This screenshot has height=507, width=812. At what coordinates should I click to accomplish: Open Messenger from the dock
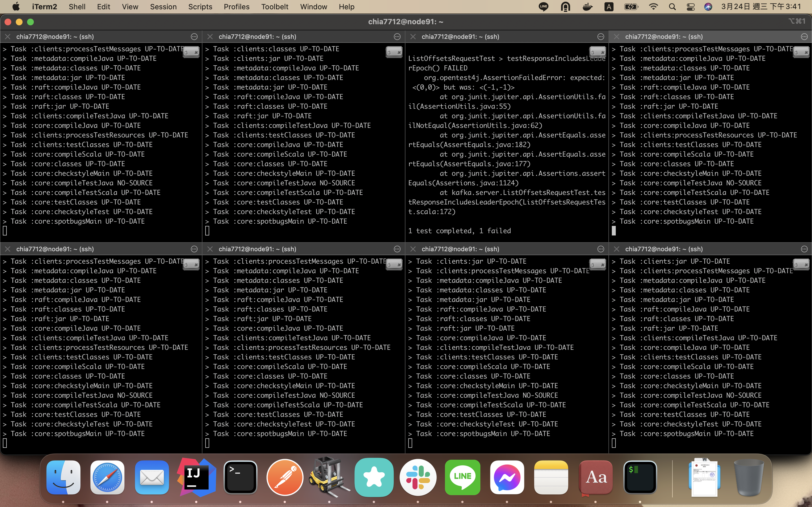[x=507, y=477]
